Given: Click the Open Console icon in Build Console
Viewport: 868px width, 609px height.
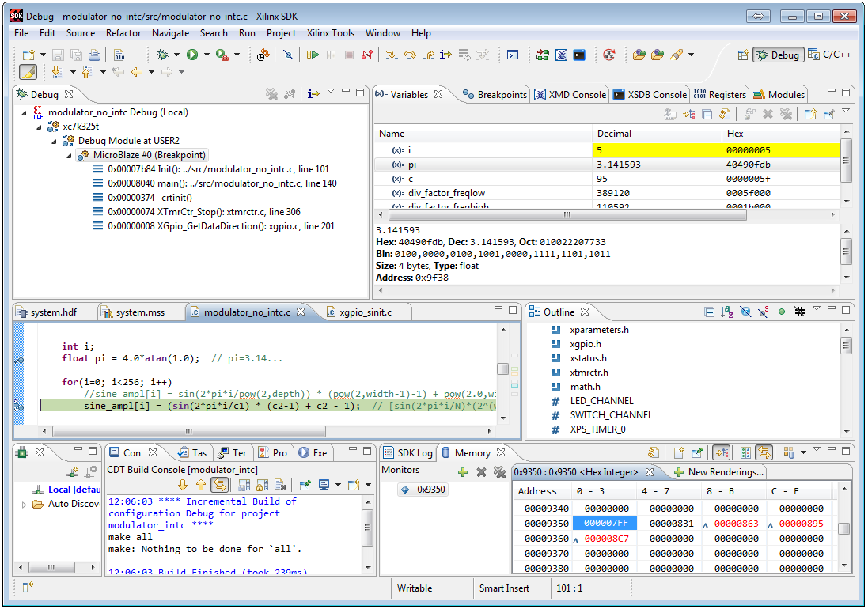Looking at the screenshot, I should [x=353, y=485].
